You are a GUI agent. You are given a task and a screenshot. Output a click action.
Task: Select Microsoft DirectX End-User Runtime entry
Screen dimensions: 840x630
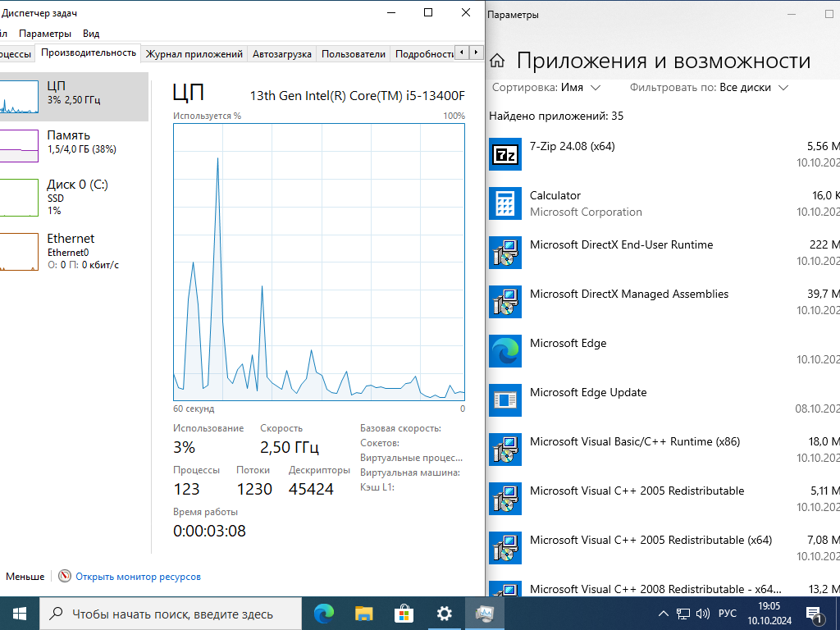pos(622,244)
